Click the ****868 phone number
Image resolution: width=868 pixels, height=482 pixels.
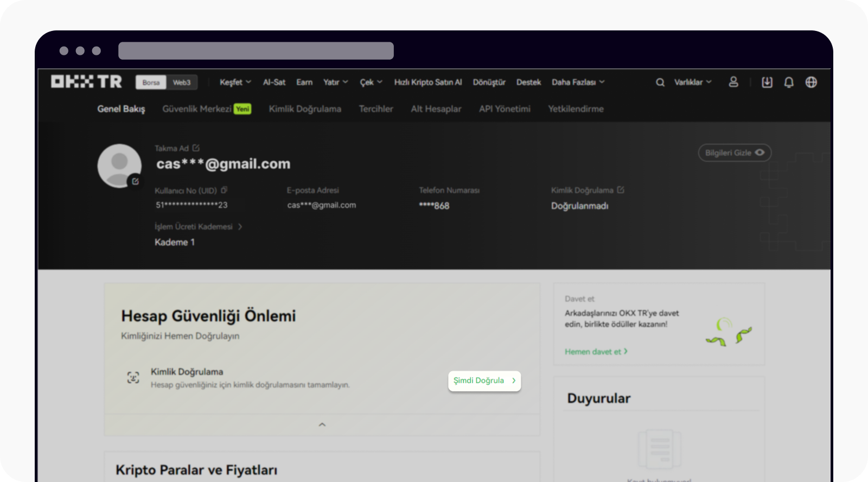click(434, 206)
